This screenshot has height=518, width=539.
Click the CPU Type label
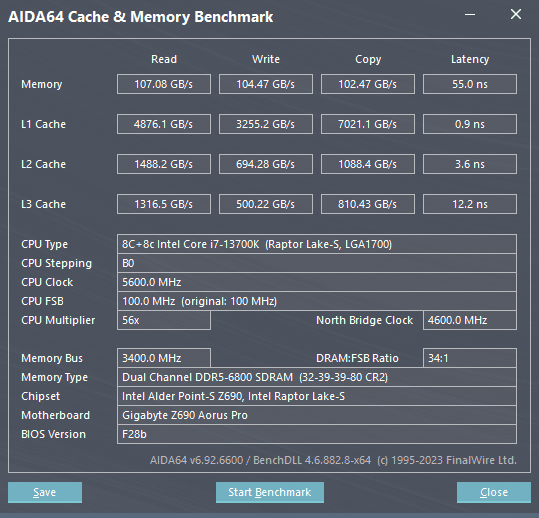pyautogui.click(x=44, y=244)
